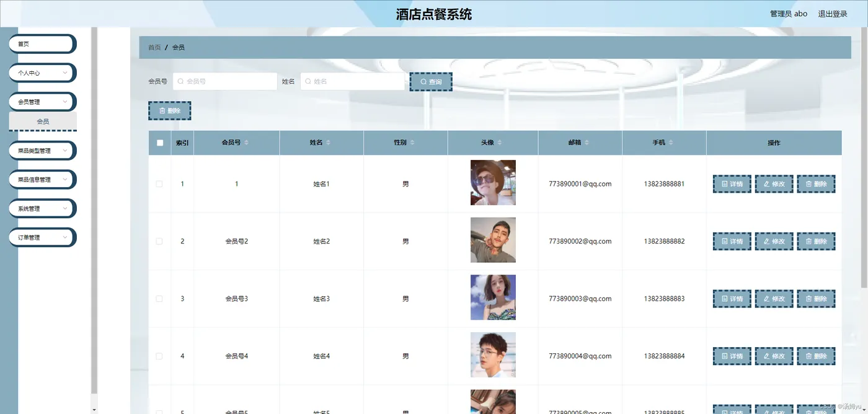Click email 773890002@qq.com cell
The height and width of the screenshot is (414, 868).
(580, 241)
